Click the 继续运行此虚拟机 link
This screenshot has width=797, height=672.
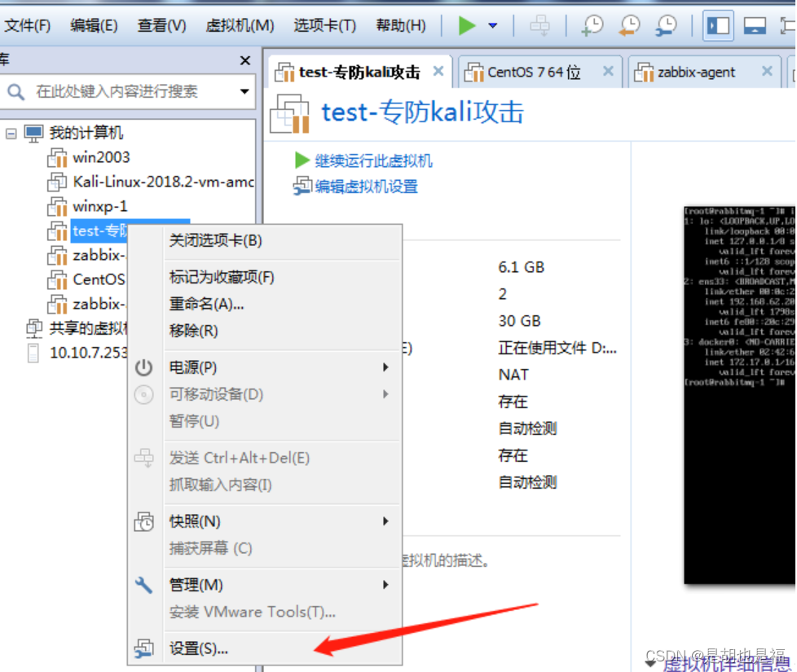(373, 161)
